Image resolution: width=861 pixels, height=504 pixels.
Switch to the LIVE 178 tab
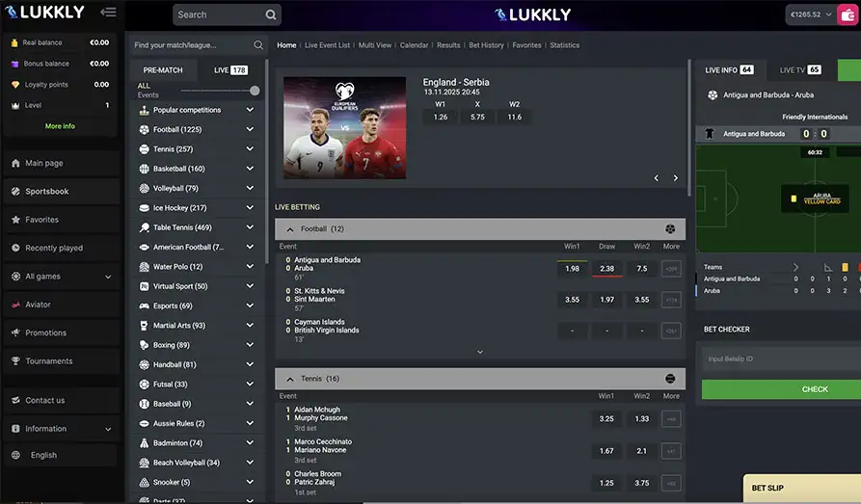point(230,70)
